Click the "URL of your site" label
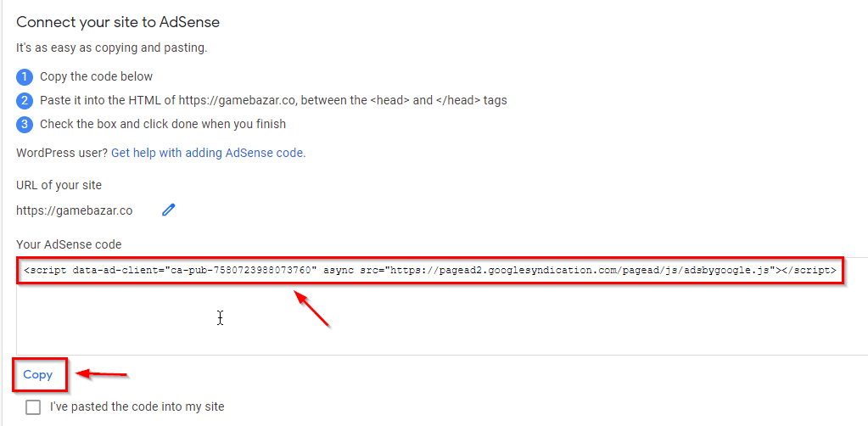Image resolution: width=868 pixels, height=426 pixels. (59, 185)
